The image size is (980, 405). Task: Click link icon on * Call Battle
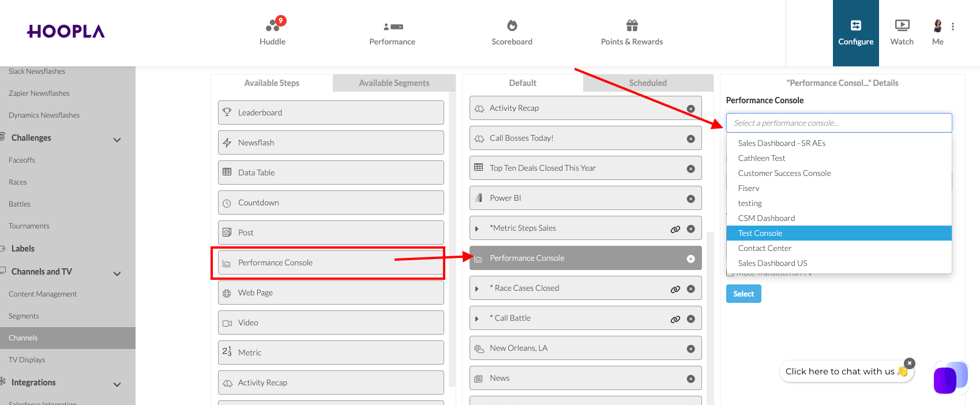pos(675,319)
